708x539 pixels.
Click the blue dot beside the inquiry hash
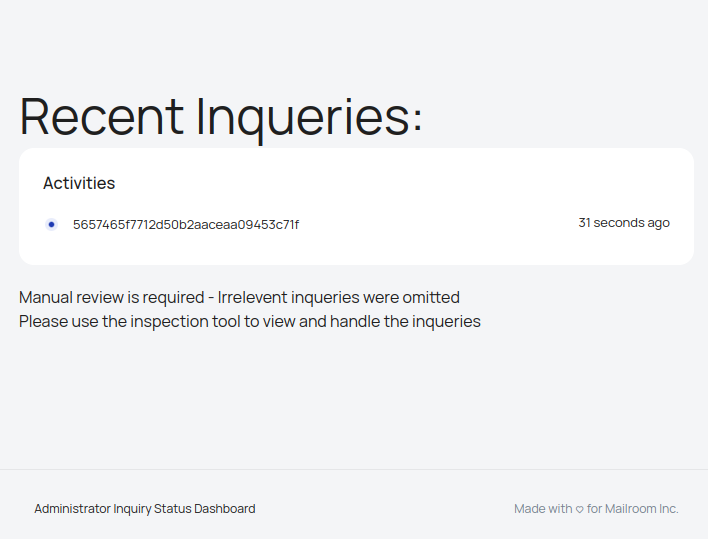click(x=51, y=224)
